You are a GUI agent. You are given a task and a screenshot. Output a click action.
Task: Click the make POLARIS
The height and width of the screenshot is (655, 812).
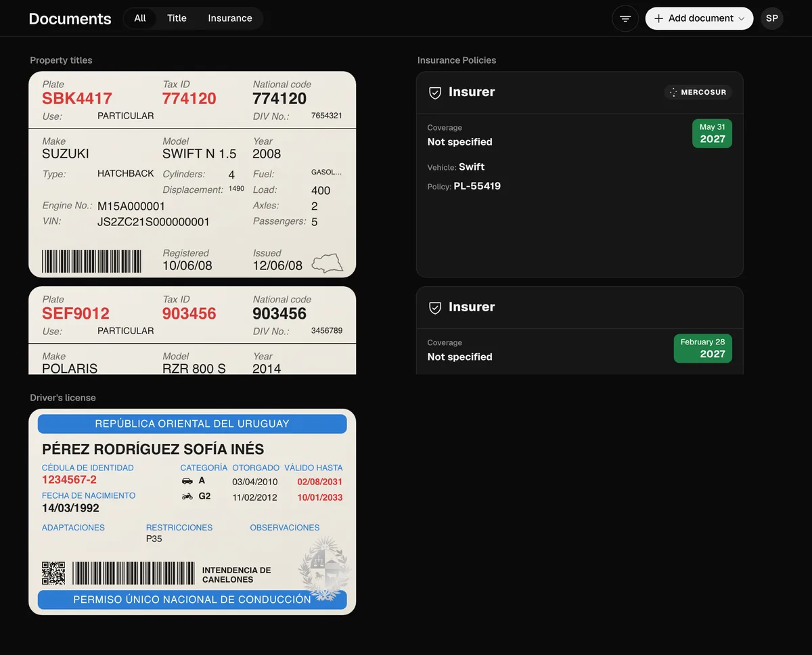pyautogui.click(x=70, y=369)
